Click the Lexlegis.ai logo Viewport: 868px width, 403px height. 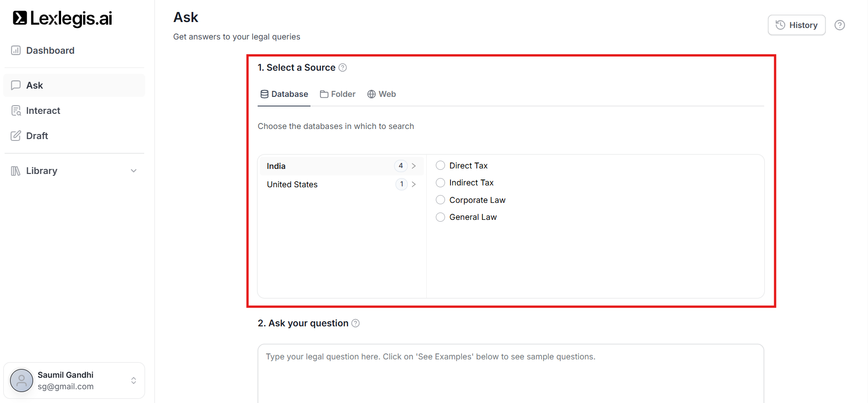(62, 18)
